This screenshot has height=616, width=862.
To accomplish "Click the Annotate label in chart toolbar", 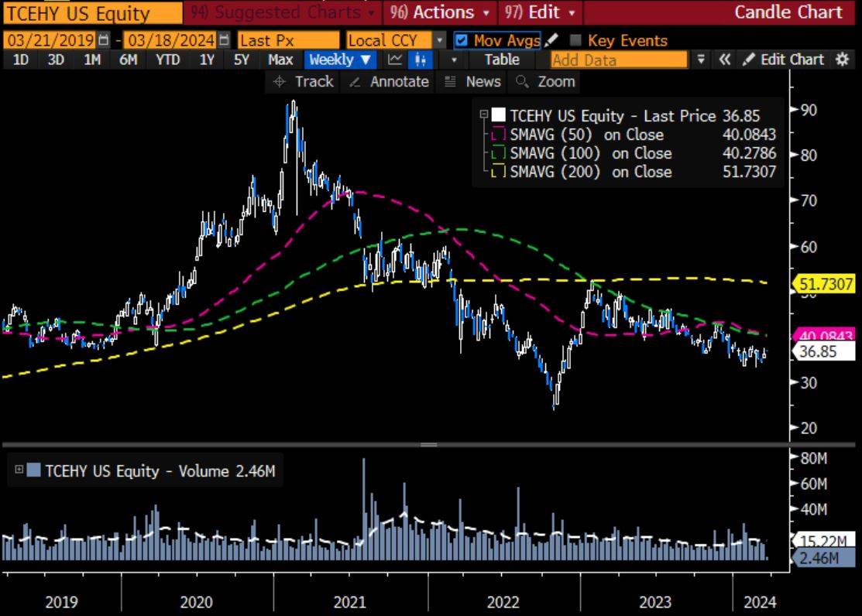I will tap(399, 82).
